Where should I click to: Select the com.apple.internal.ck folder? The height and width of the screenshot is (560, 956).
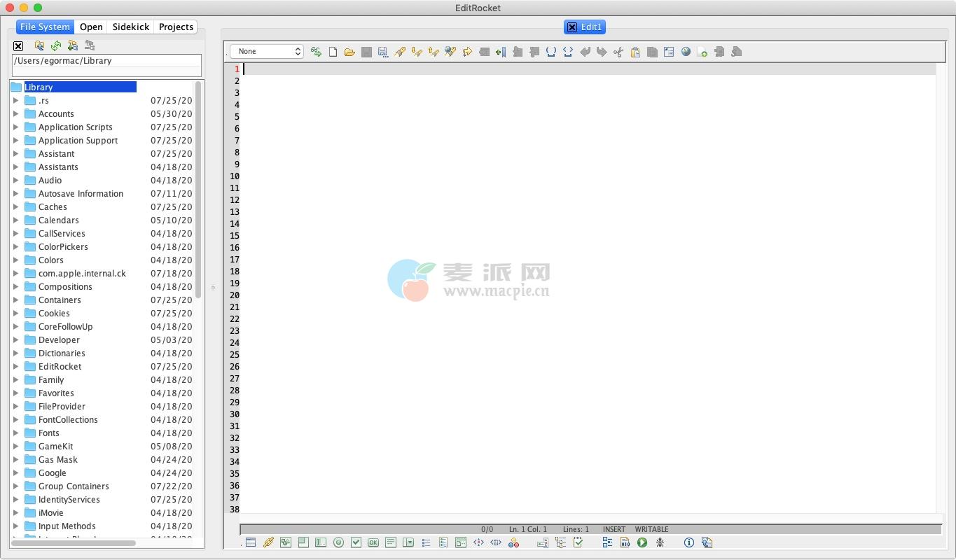[x=82, y=274]
